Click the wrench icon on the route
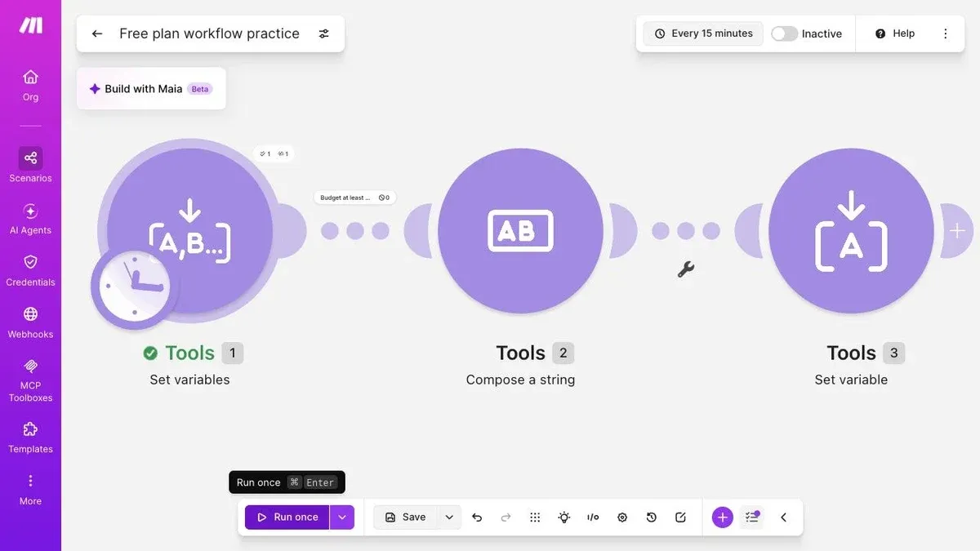980x551 pixels. (686, 269)
